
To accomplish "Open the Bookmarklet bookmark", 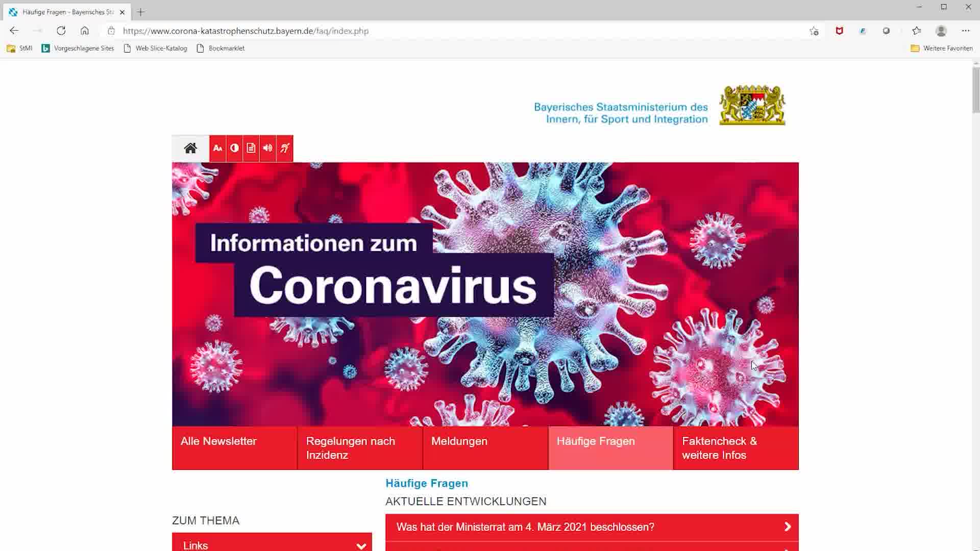I will click(x=220, y=48).
